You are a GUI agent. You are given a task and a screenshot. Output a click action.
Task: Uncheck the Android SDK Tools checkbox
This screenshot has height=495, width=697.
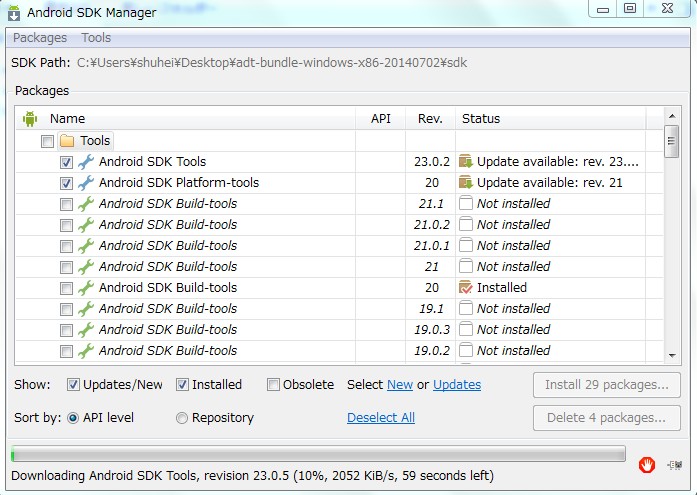point(66,162)
